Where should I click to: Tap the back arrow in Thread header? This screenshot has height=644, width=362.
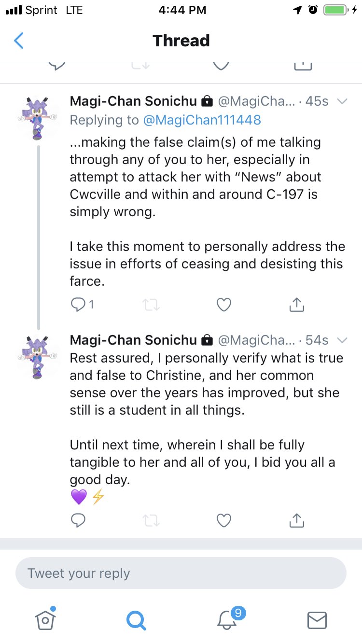(19, 41)
